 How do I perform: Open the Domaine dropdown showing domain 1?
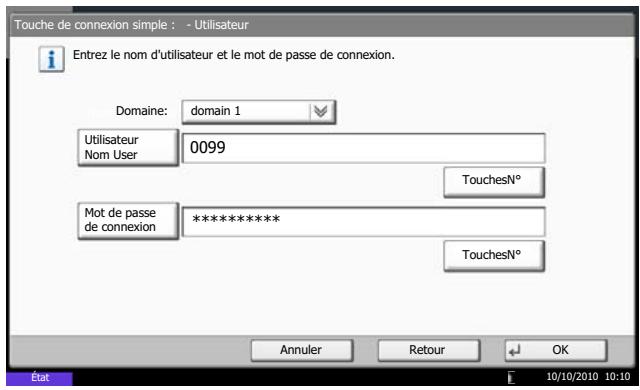[x=259, y=111]
